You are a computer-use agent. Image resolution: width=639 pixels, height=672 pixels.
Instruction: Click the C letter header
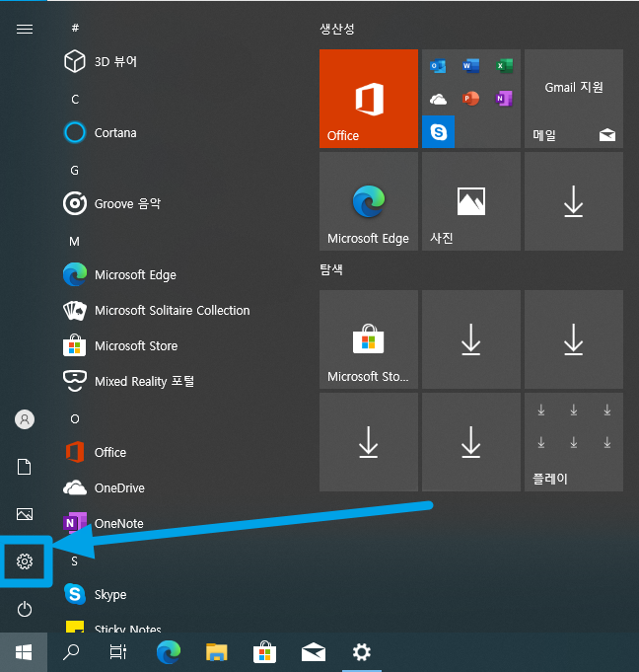click(75, 99)
